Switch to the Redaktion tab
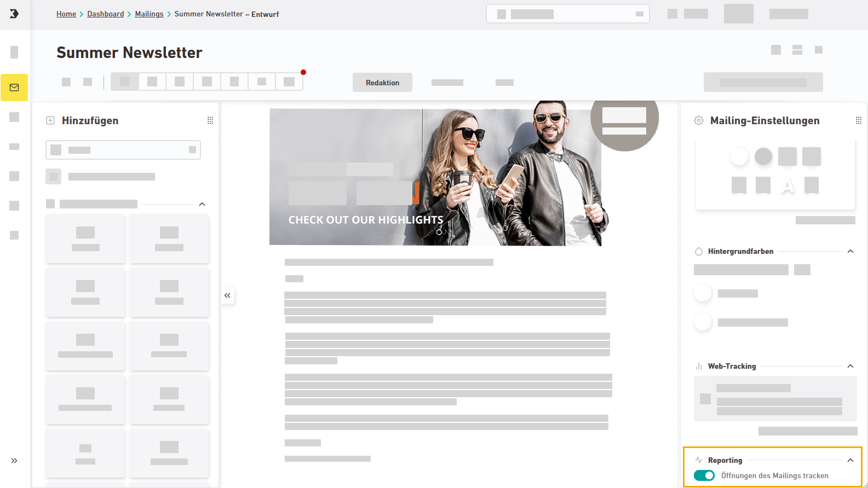 click(382, 83)
